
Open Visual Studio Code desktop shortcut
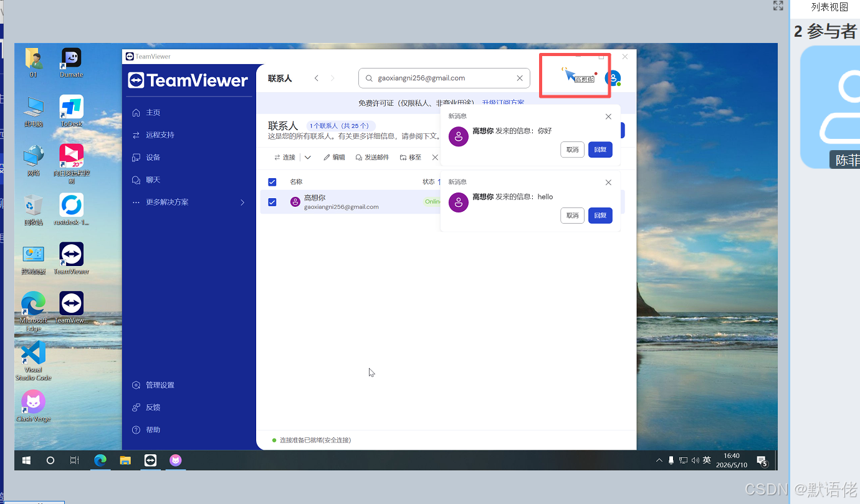[34, 360]
